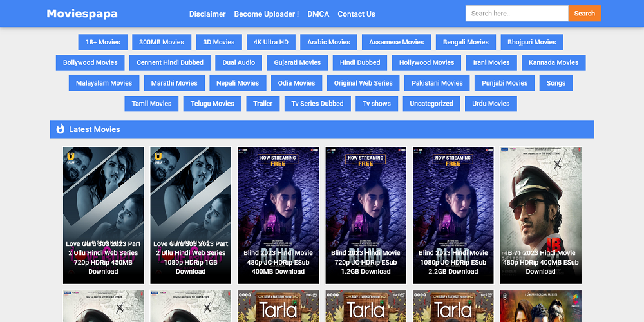
Task: Open the Moviespapa site logo
Action: [x=82, y=14]
